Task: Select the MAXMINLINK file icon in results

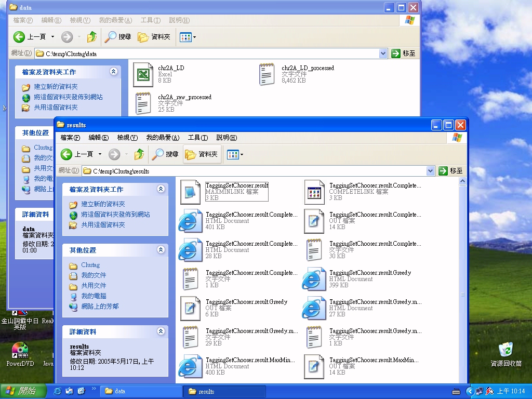Action: coord(190,192)
